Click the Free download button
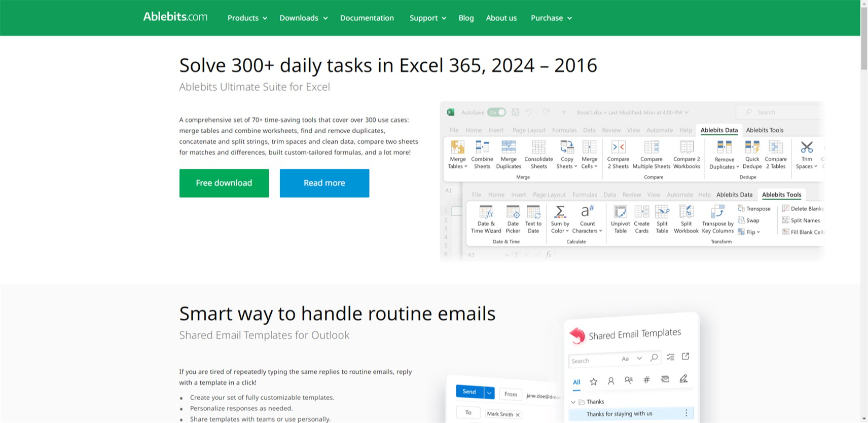The height and width of the screenshot is (423, 868). (x=224, y=183)
